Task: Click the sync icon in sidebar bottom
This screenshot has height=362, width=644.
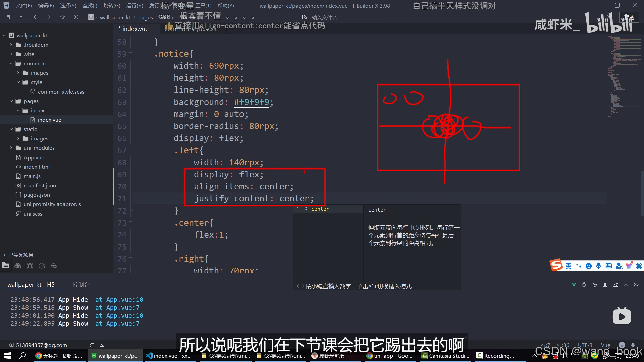Action: 42,266
